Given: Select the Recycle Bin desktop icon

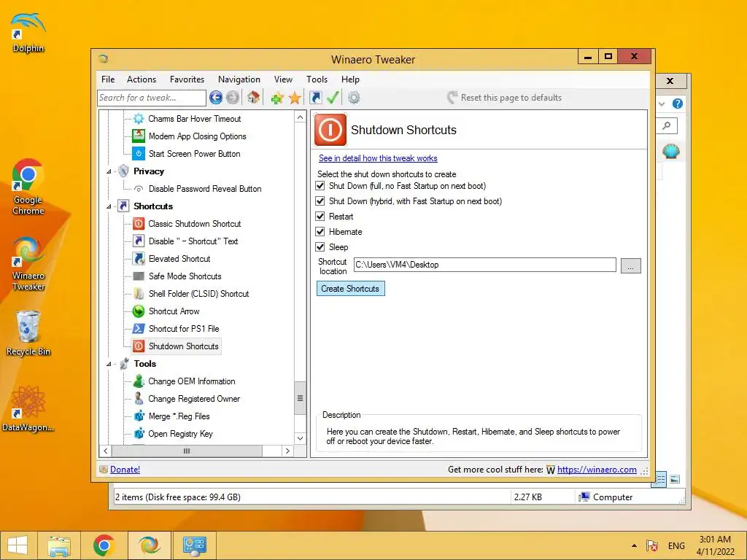Looking at the screenshot, I should coord(28,332).
